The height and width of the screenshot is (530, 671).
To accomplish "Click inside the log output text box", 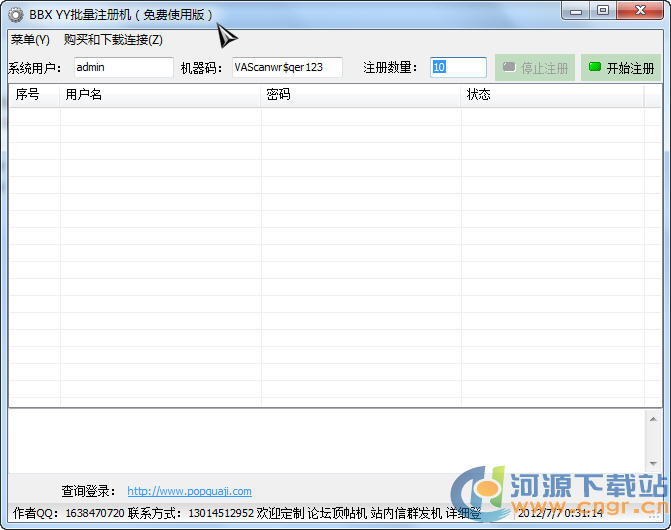I will pos(328,440).
